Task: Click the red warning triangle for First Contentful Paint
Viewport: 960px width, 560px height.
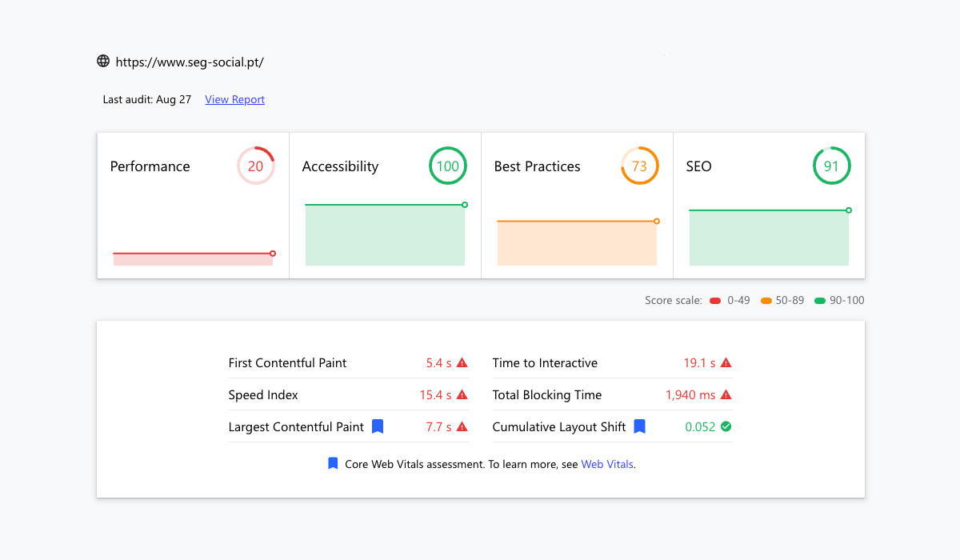Action: click(x=462, y=363)
